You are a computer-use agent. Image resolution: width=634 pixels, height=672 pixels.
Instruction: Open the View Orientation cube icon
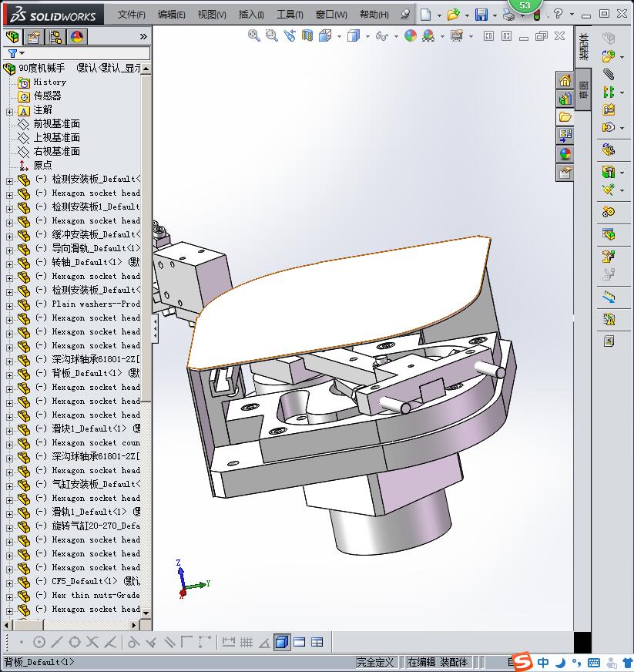[325, 35]
